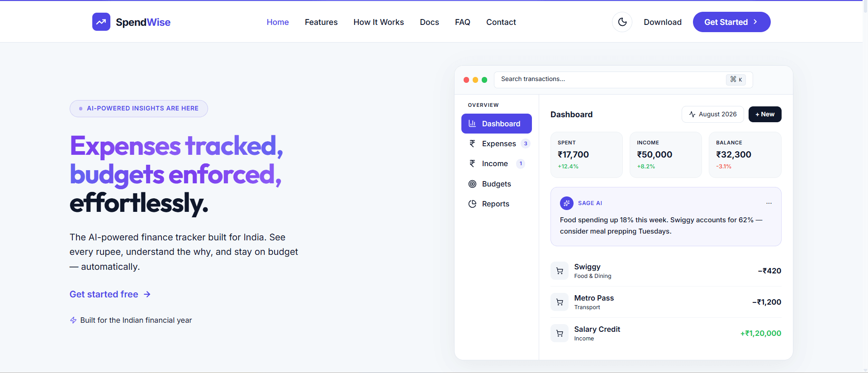This screenshot has height=373, width=868.
Task: Open Expenses in the sidebar
Action: 496,143
